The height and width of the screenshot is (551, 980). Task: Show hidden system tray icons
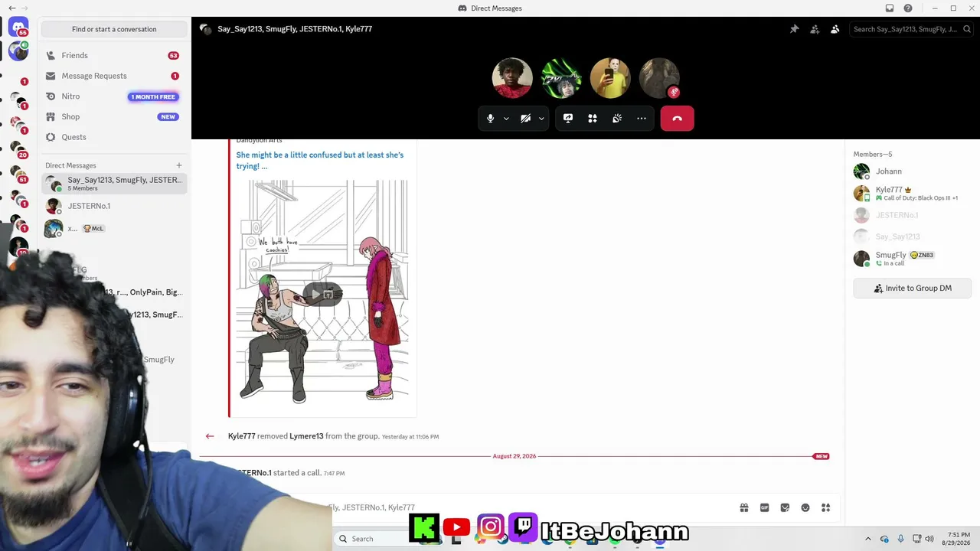pyautogui.click(x=867, y=539)
